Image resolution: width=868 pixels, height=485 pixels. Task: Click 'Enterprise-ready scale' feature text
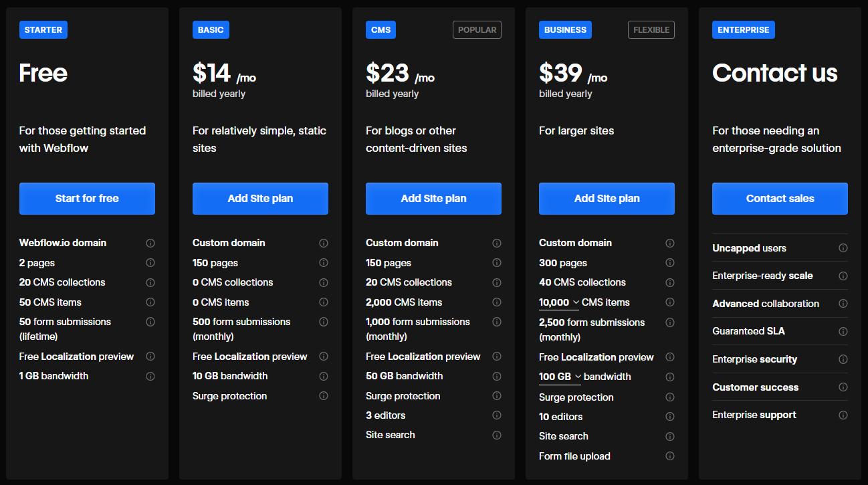tap(763, 276)
